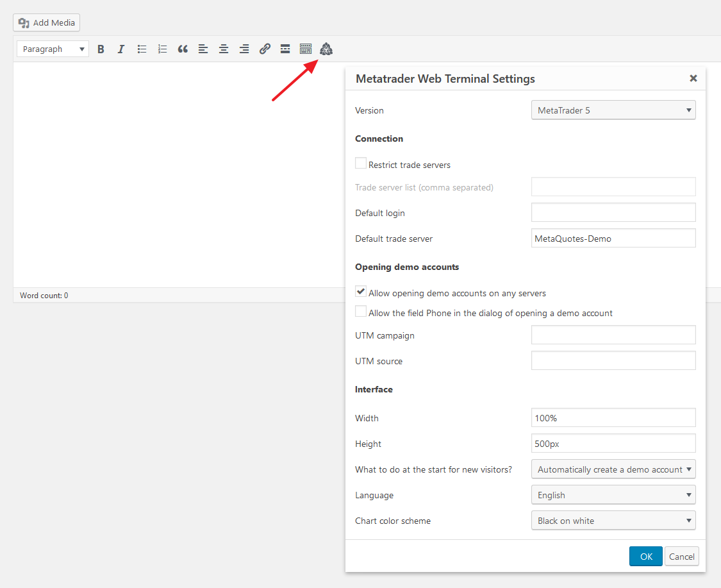Show the toolbar toggle (kitchen sink)

point(306,49)
